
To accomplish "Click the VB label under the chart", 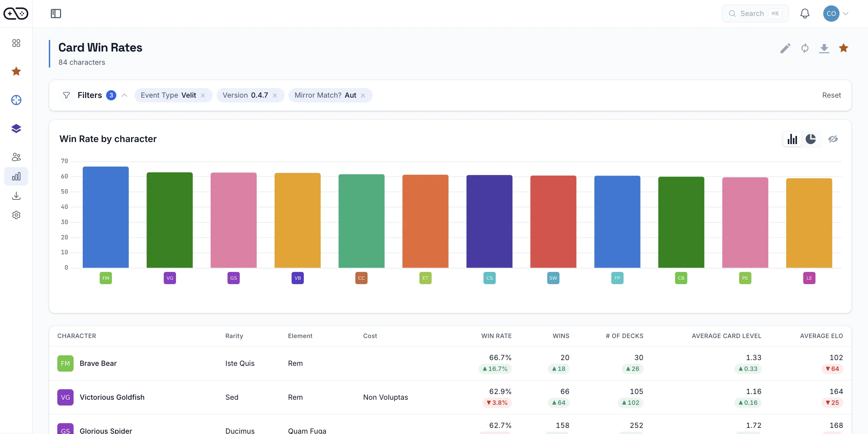I will (298, 278).
